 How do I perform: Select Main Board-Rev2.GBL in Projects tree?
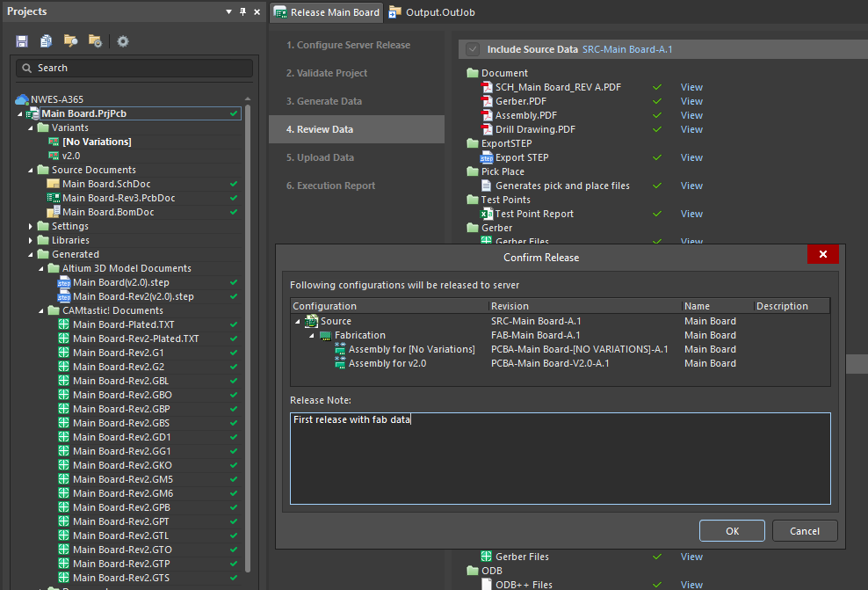point(120,381)
